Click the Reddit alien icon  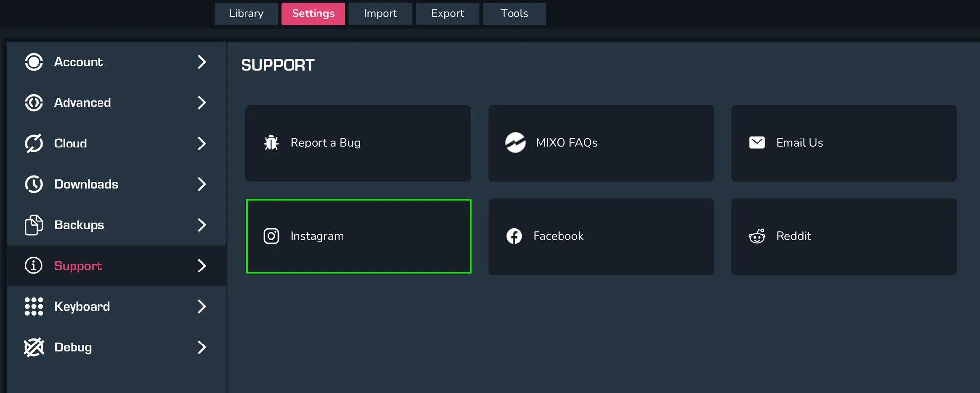pyautogui.click(x=757, y=236)
